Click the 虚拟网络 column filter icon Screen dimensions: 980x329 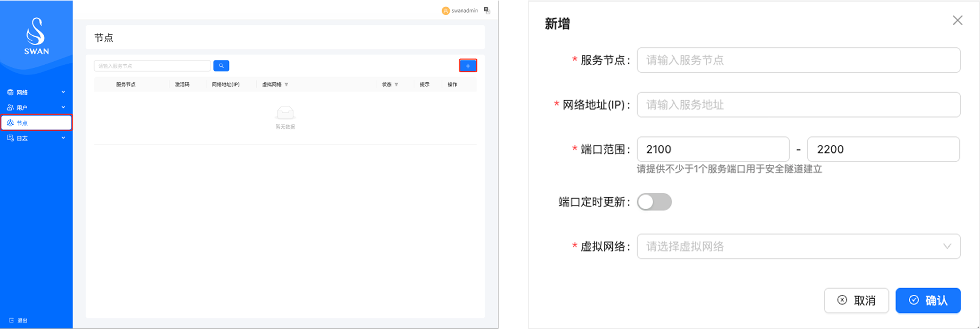click(x=286, y=85)
